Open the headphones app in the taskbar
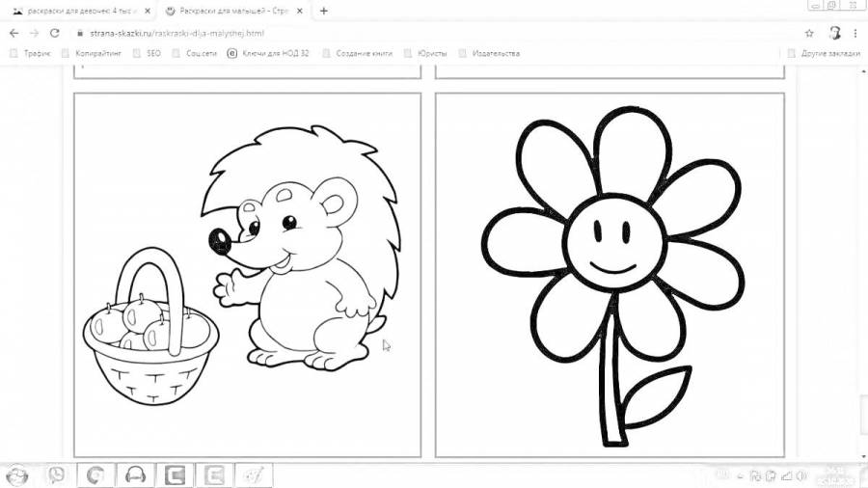 pyautogui.click(x=136, y=474)
